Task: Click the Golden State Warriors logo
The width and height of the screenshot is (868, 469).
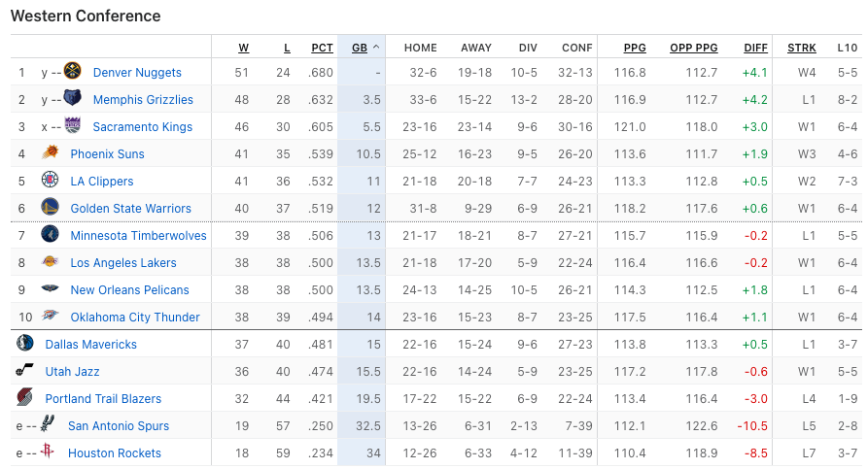Action: click(50, 208)
